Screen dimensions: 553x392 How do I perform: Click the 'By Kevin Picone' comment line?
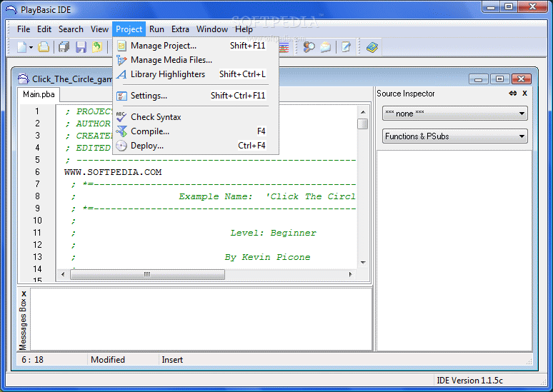click(x=268, y=257)
